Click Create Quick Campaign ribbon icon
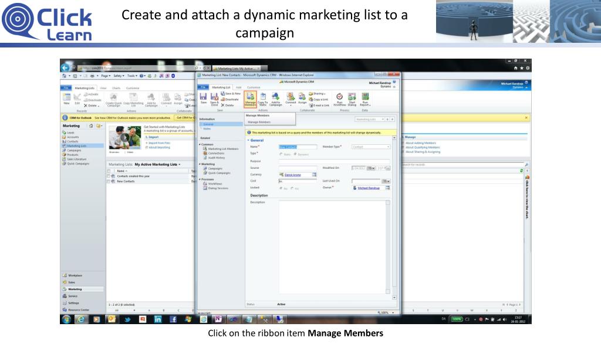Viewport: 601px width, 364px height. point(113,100)
